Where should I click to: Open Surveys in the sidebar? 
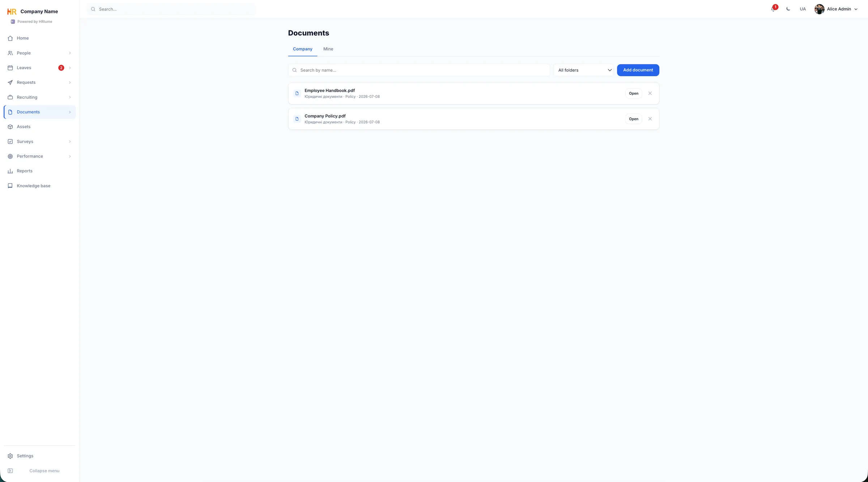(39, 141)
